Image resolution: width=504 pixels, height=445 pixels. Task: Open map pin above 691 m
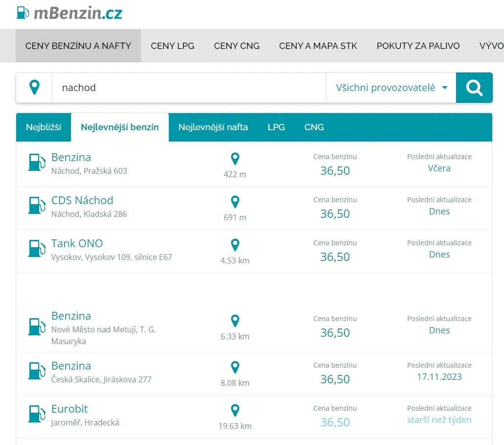(235, 202)
